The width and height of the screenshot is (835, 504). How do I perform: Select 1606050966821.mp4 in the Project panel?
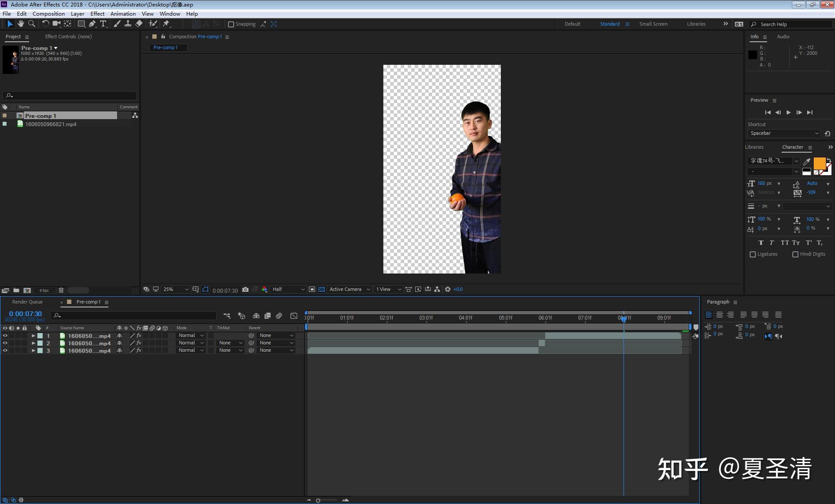pos(50,124)
